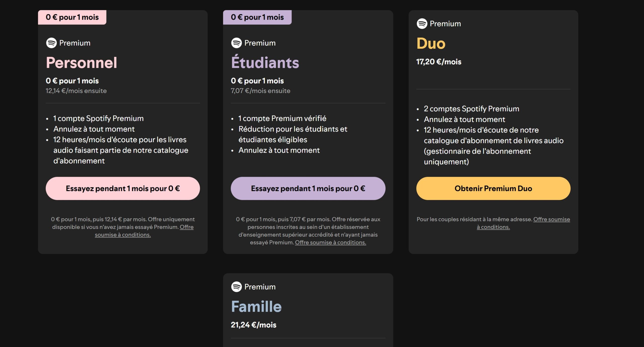
Task: Click 12,14 €/mois ensuite price text
Action: 76,91
